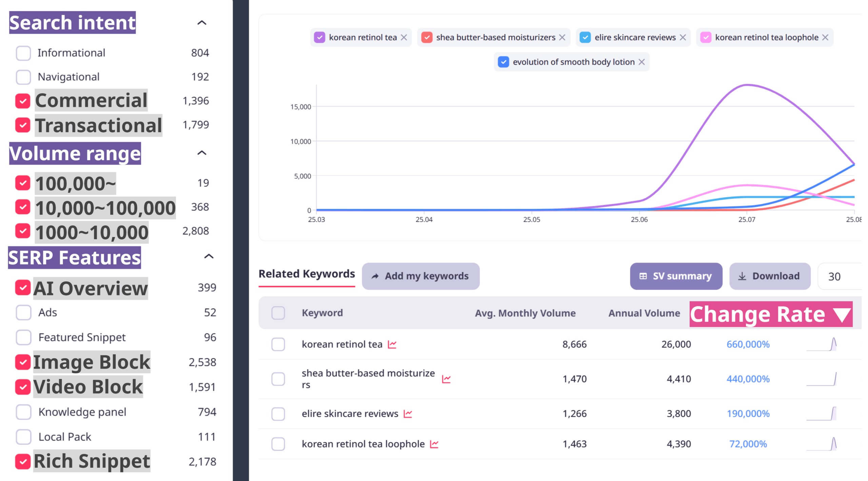Uncheck the Transactional search intent filter
The height and width of the screenshot is (481, 868).
[23, 125]
